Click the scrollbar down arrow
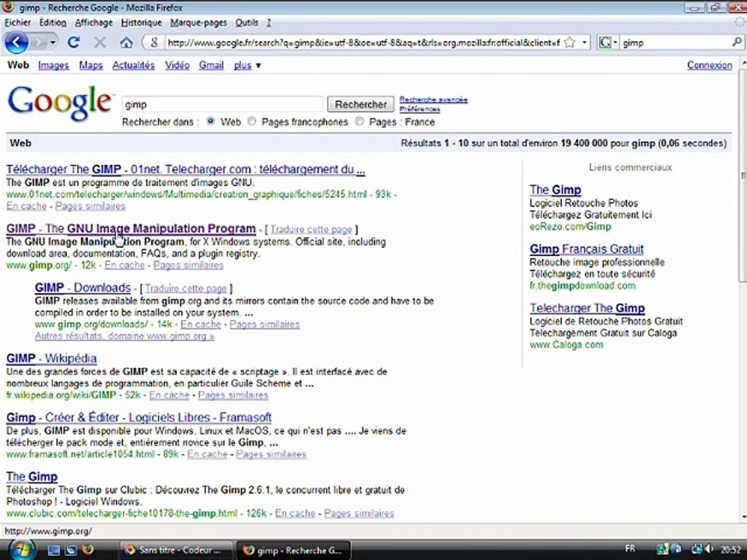 coord(742,517)
